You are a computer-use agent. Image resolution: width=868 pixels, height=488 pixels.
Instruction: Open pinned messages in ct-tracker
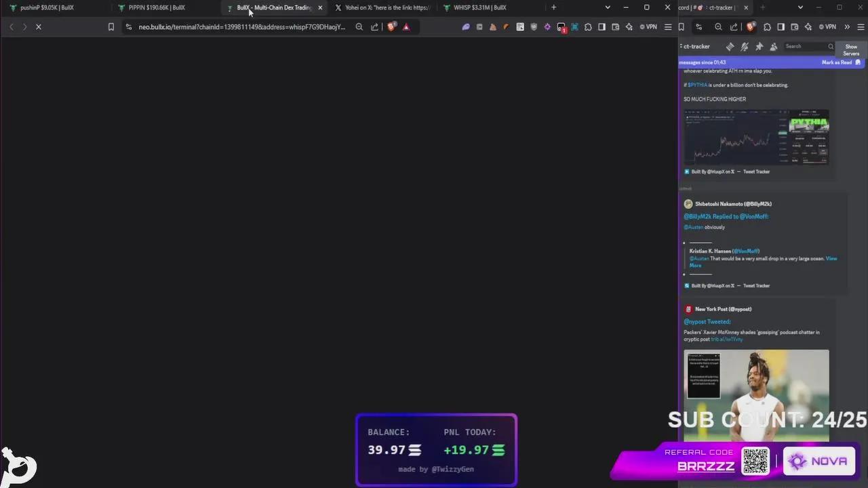(759, 46)
